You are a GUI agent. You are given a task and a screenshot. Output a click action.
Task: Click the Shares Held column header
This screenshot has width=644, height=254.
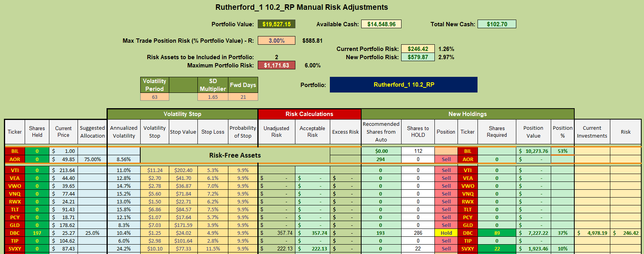pos(37,132)
